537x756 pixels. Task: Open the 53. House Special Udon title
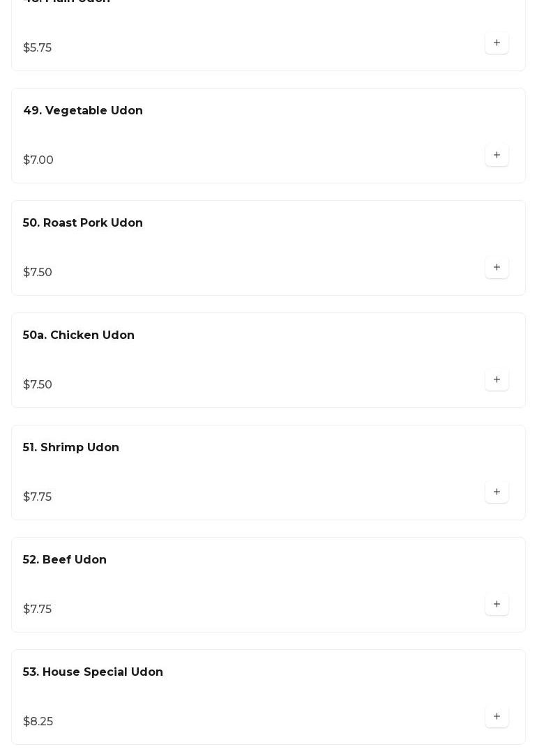tap(93, 672)
